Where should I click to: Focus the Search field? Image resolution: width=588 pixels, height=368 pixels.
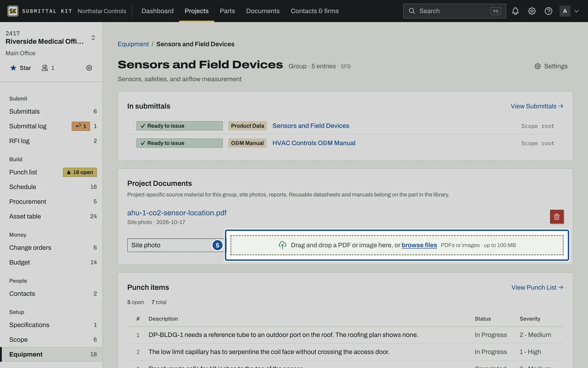(455, 11)
